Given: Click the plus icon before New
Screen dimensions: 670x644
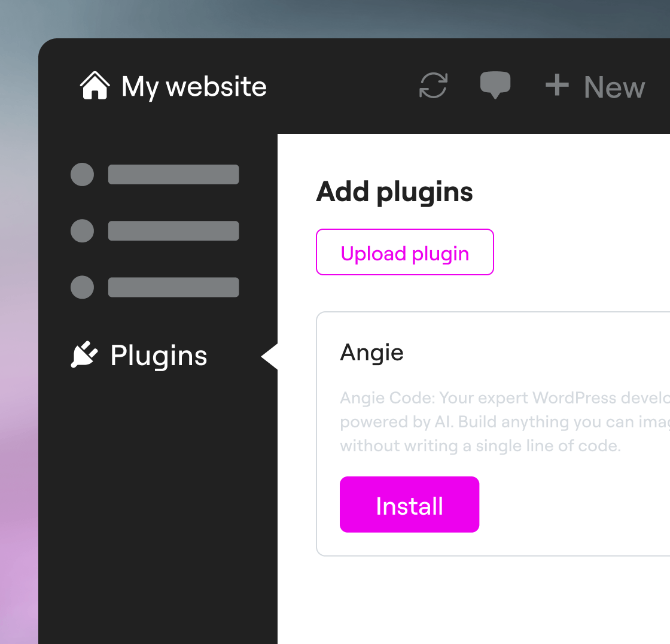Looking at the screenshot, I should coord(557,86).
